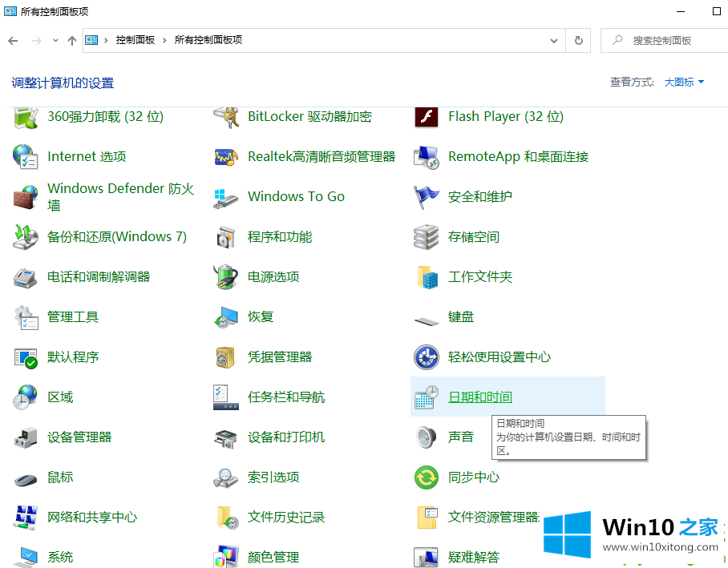The width and height of the screenshot is (728, 568).
Task: Open Realtek高清晰音频管理器 icon
Action: (x=226, y=157)
